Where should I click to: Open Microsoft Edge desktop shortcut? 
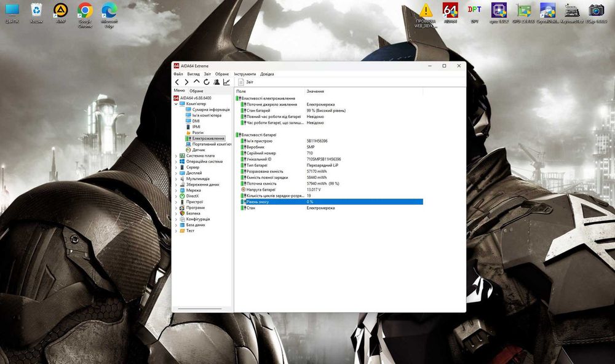pyautogui.click(x=109, y=16)
